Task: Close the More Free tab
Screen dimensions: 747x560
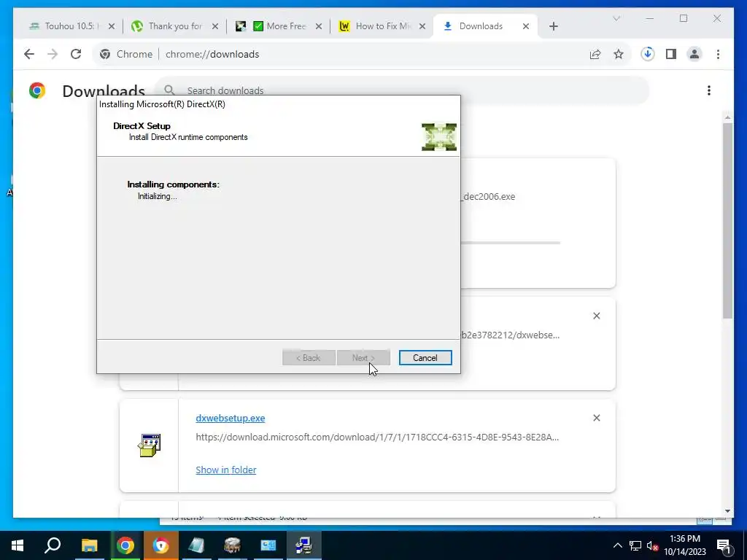Action: click(x=319, y=26)
